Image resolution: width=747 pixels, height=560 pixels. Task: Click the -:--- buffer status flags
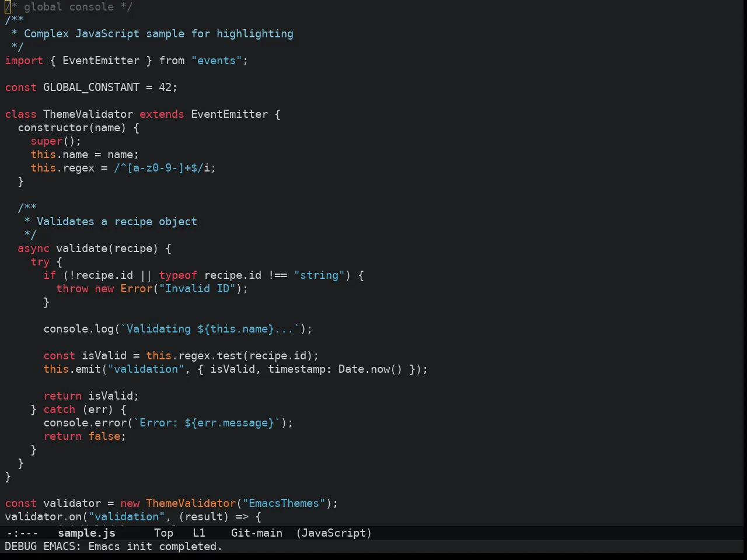(x=22, y=533)
